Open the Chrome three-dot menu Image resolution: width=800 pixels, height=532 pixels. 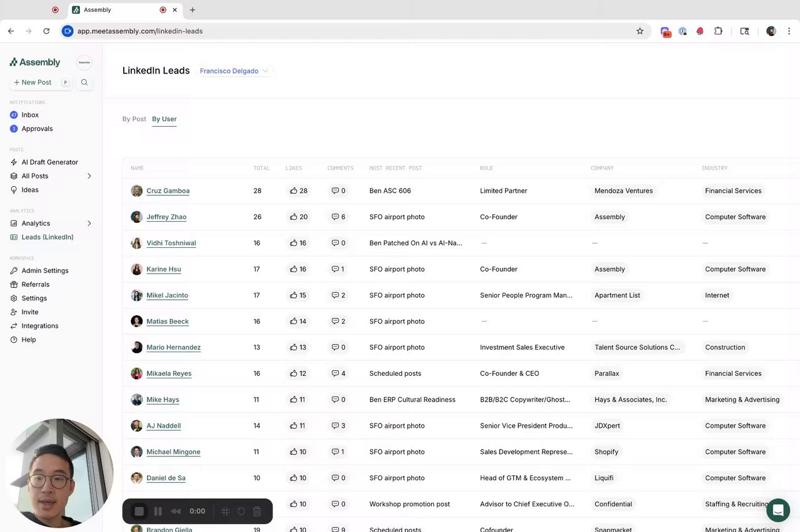pos(790,31)
